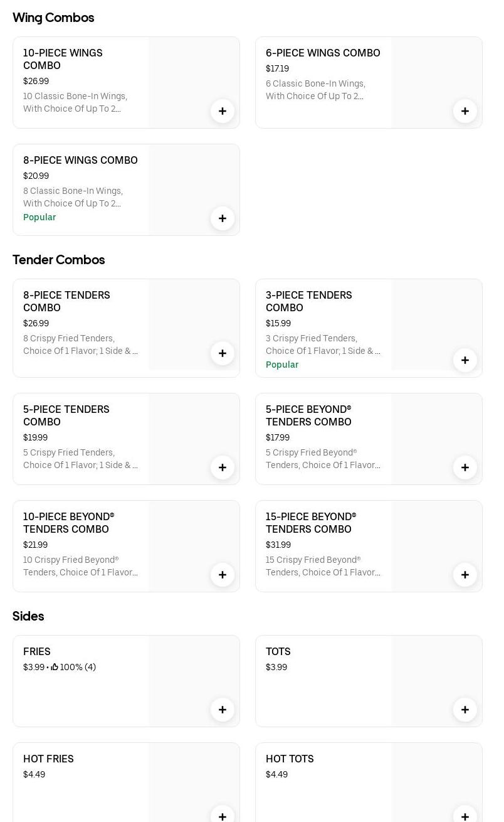This screenshot has width=504, height=822.
Task: Open the 3-Piece Tenders Combo title
Action: (308, 301)
